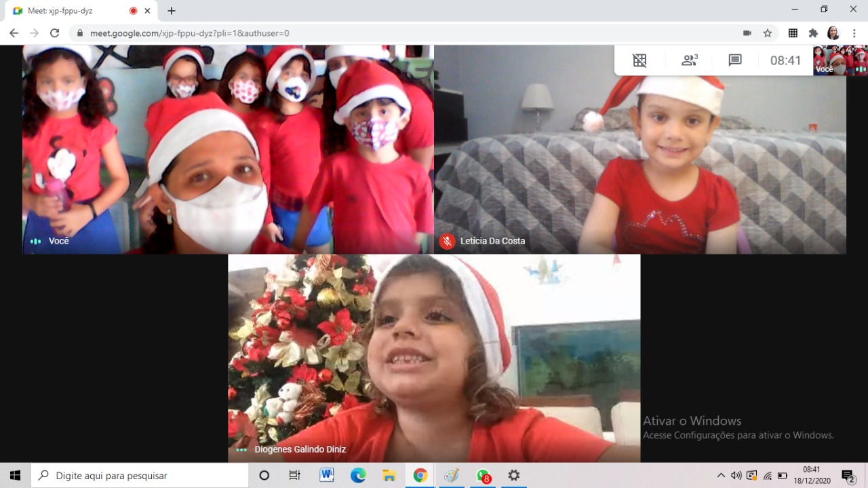
Task: Click the Você video tile with masked children
Action: pyautogui.click(x=228, y=149)
